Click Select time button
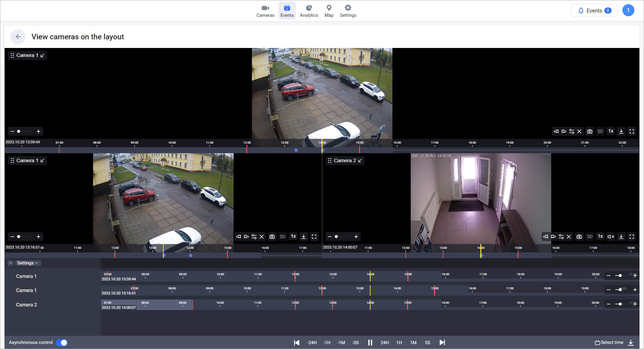The image size is (644, 349). tap(609, 342)
